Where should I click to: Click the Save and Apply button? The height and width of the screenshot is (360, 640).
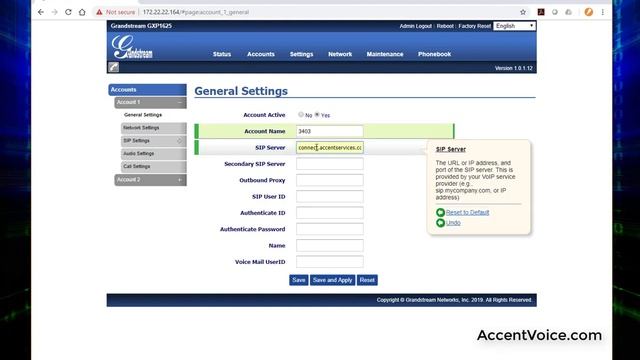pos(332,280)
